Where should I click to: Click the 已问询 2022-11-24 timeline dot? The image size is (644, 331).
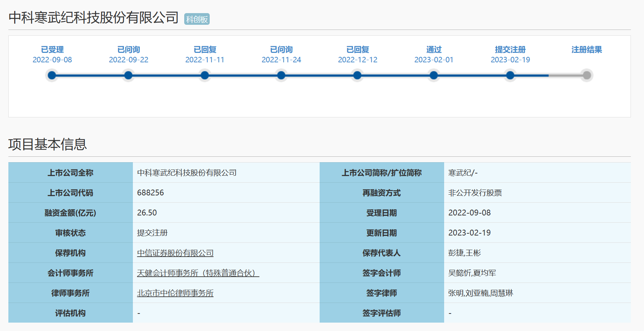tap(281, 75)
